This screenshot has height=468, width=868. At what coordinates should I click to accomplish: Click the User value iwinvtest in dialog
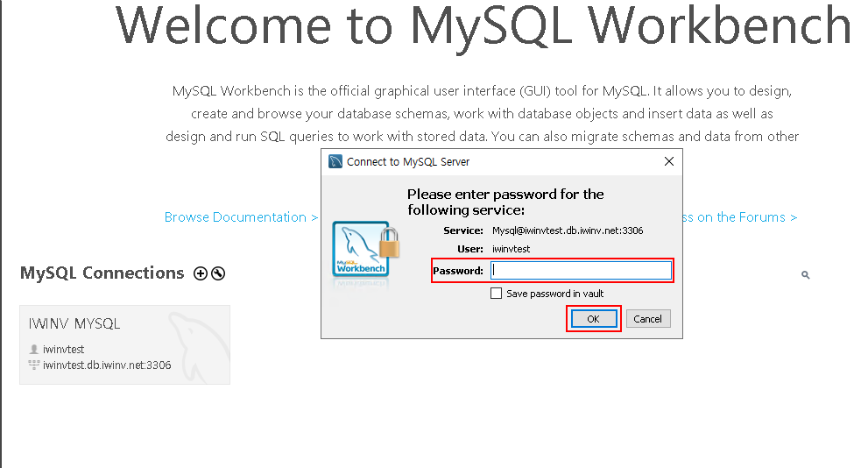[x=511, y=249]
